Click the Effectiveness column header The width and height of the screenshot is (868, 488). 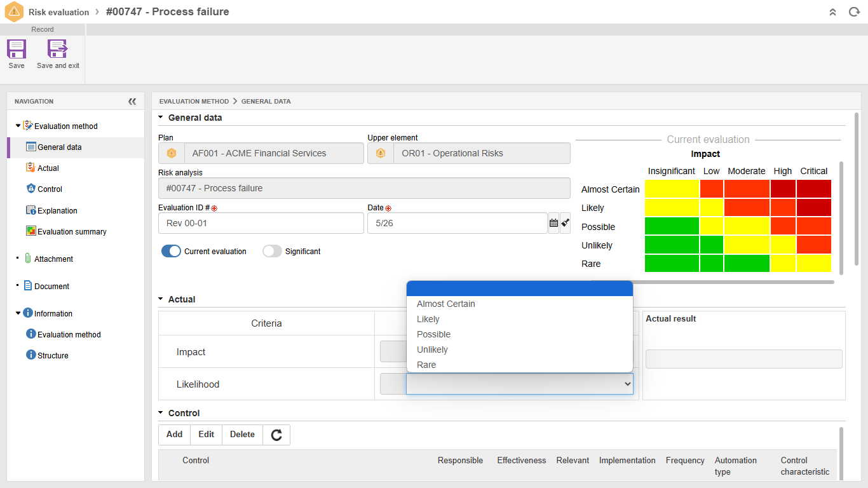[521, 461]
